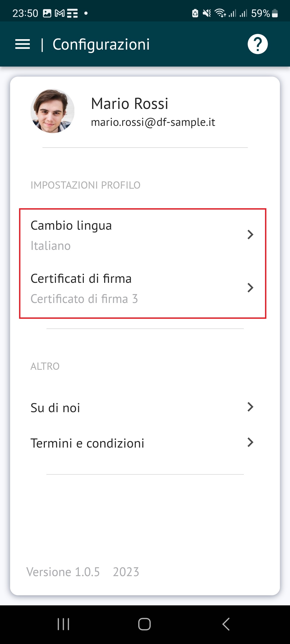Viewport: 290px width, 644px height.
Task: Open the hamburger navigation menu
Action: pos(23,44)
